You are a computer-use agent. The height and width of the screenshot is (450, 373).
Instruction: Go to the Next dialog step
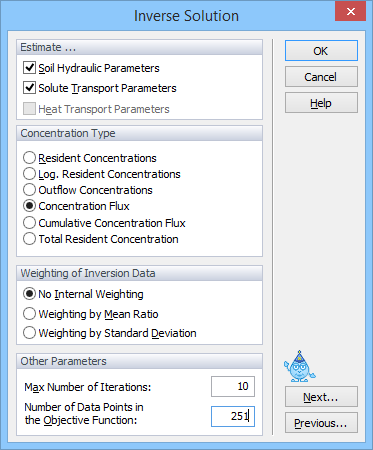point(321,397)
